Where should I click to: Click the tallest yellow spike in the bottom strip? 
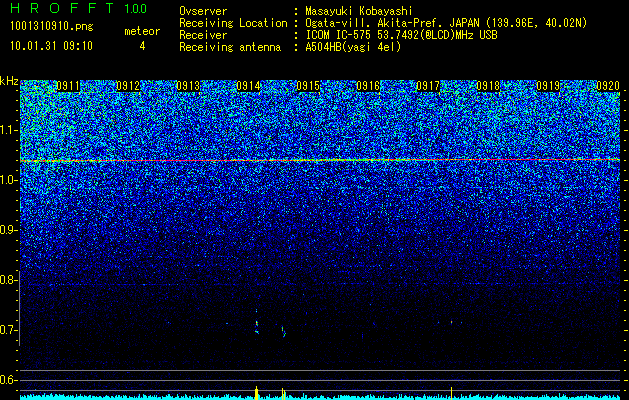click(256, 392)
